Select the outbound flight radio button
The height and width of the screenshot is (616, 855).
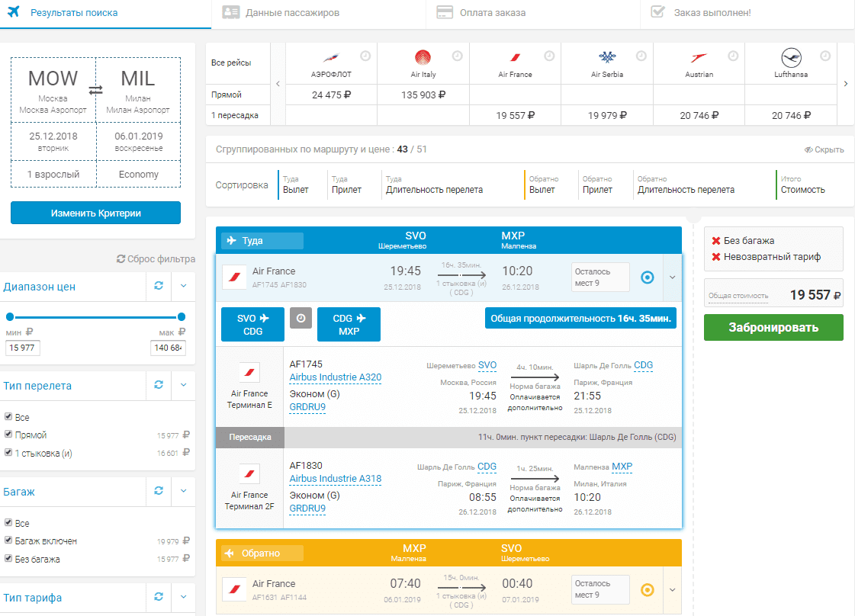648,278
